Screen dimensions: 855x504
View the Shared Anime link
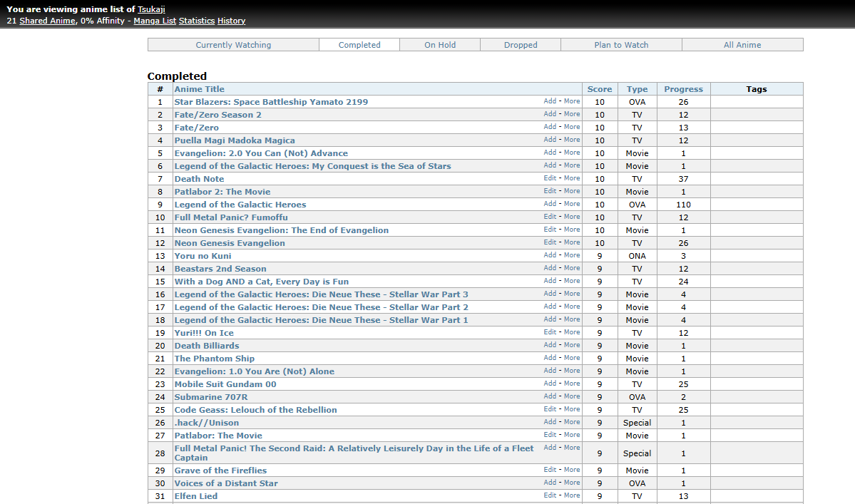47,21
